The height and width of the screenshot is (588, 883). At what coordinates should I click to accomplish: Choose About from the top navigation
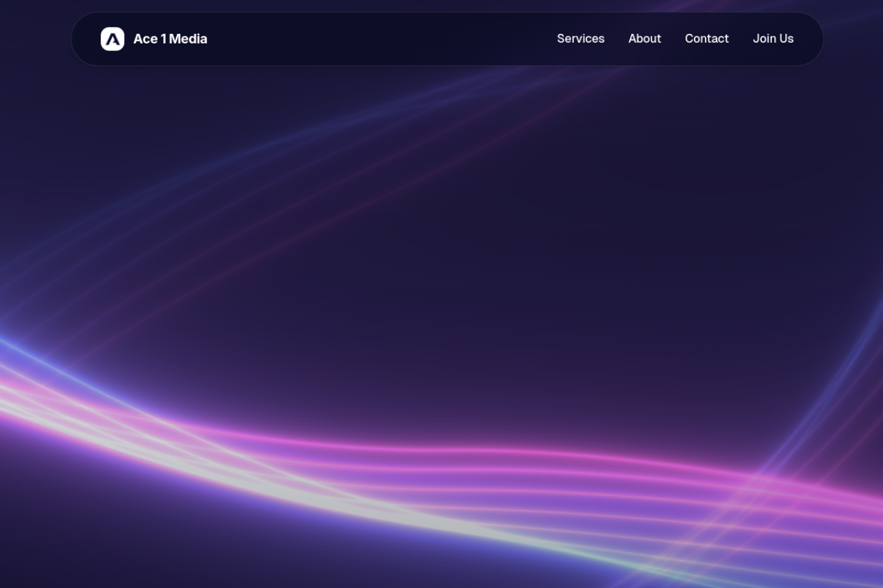pos(644,39)
